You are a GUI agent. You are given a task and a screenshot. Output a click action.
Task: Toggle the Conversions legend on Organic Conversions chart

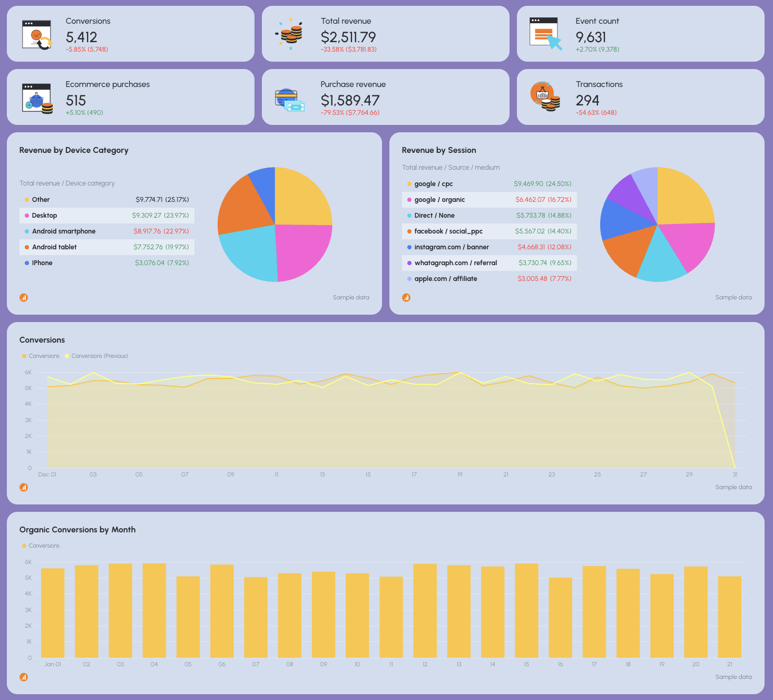pyautogui.click(x=41, y=546)
